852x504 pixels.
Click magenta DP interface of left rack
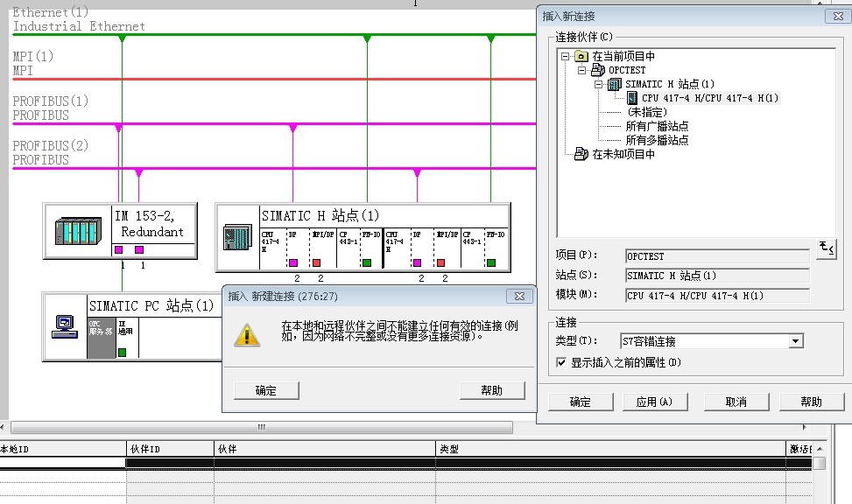(x=293, y=262)
